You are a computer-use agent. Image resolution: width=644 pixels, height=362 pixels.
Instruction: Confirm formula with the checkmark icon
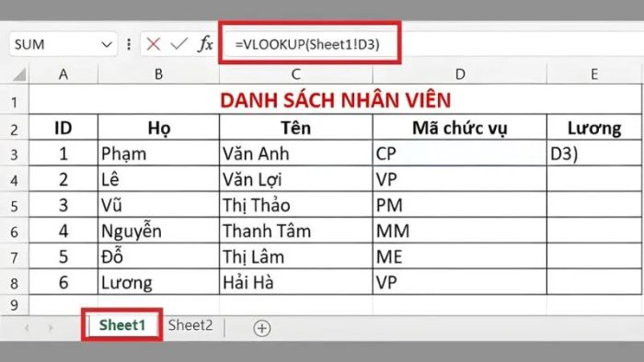point(179,43)
